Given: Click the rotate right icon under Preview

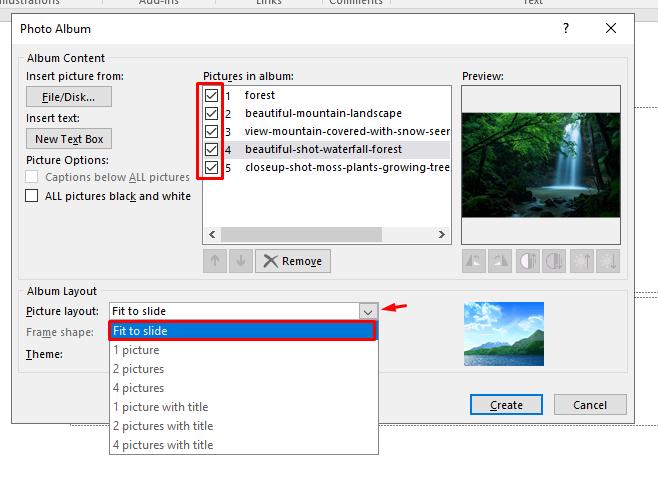Looking at the screenshot, I should (x=500, y=261).
